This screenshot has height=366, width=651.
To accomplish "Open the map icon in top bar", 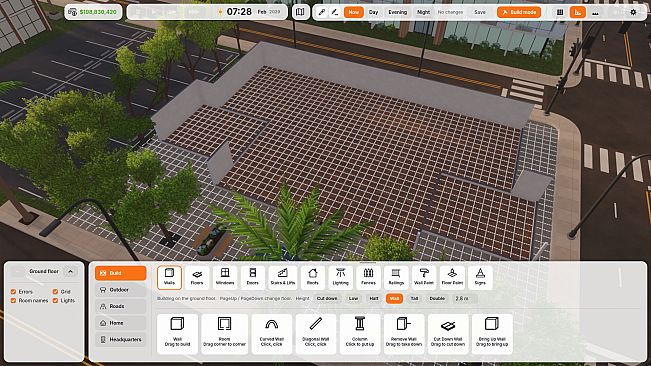I will [300, 12].
